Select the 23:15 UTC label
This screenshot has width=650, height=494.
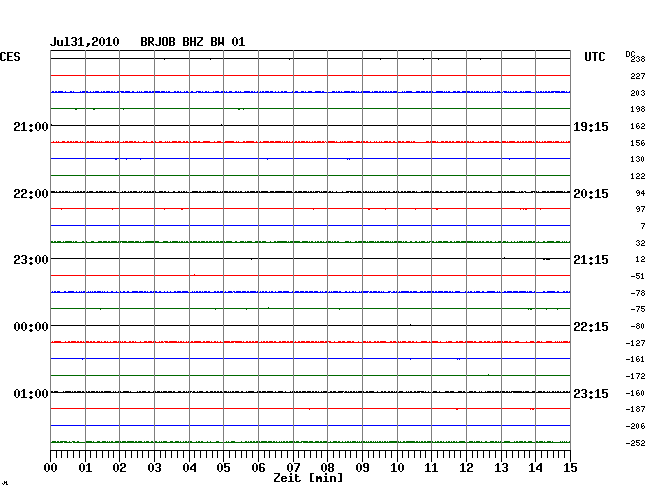tap(591, 393)
